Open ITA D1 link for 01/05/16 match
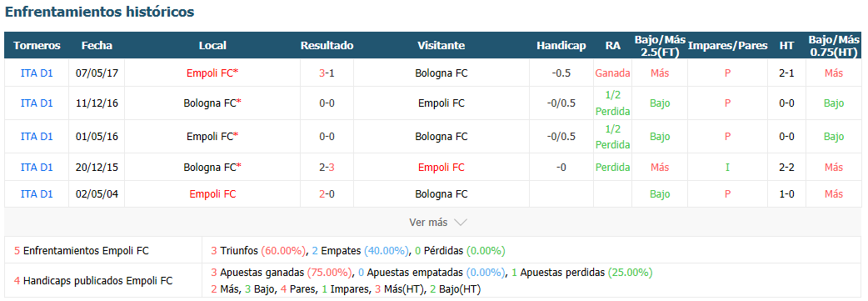Viewport: 868px width, 301px height. (37, 137)
